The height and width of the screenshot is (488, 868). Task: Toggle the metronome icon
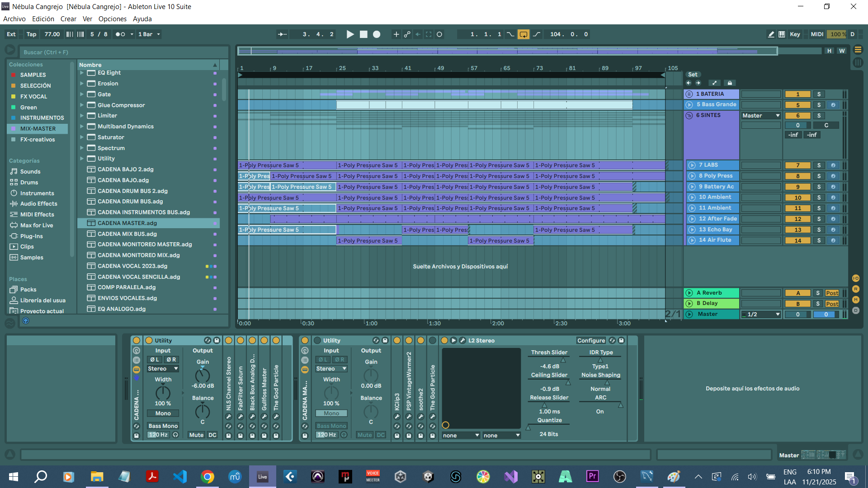coord(120,34)
